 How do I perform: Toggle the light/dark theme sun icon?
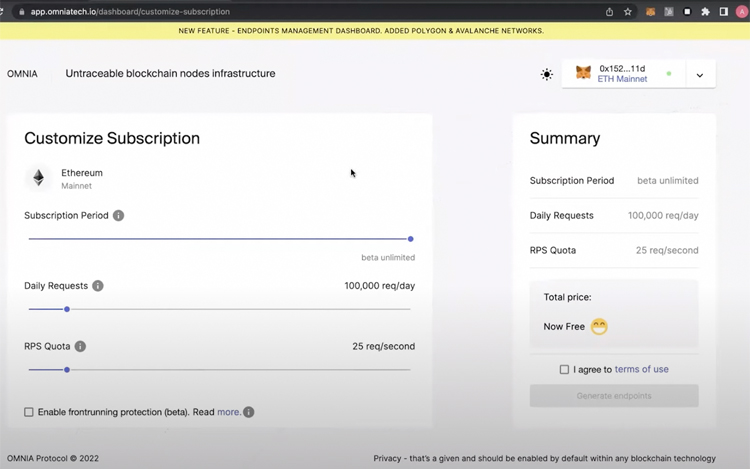(x=547, y=74)
